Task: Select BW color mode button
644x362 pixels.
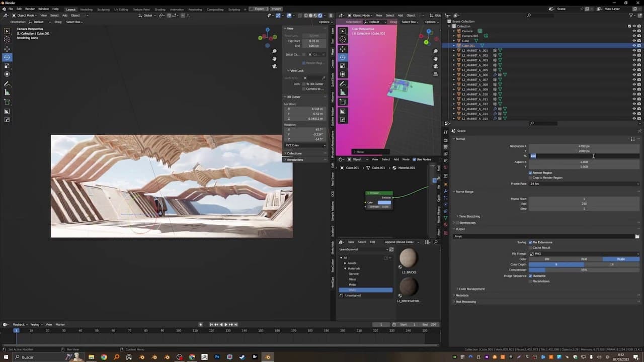Action: point(547,259)
